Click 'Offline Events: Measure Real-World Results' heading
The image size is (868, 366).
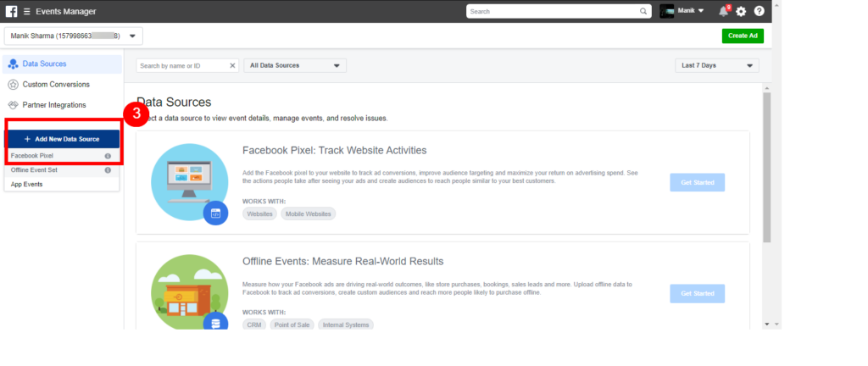pyautogui.click(x=342, y=262)
